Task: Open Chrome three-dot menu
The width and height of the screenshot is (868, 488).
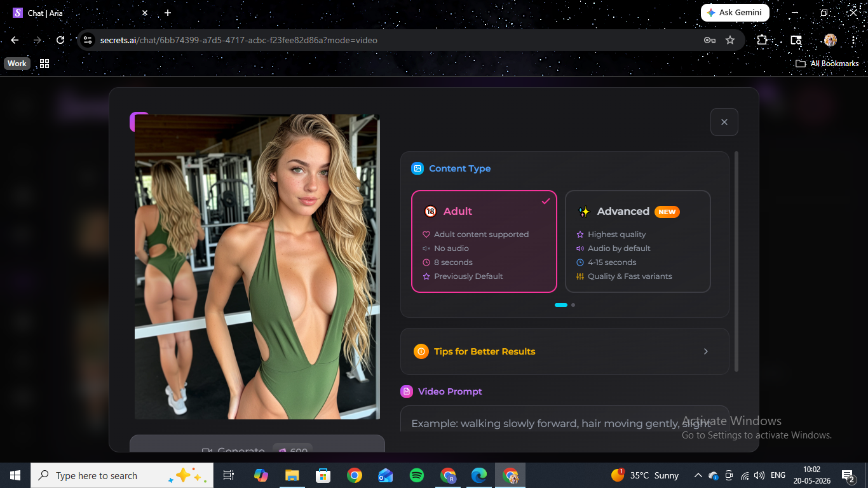Action: tap(853, 40)
